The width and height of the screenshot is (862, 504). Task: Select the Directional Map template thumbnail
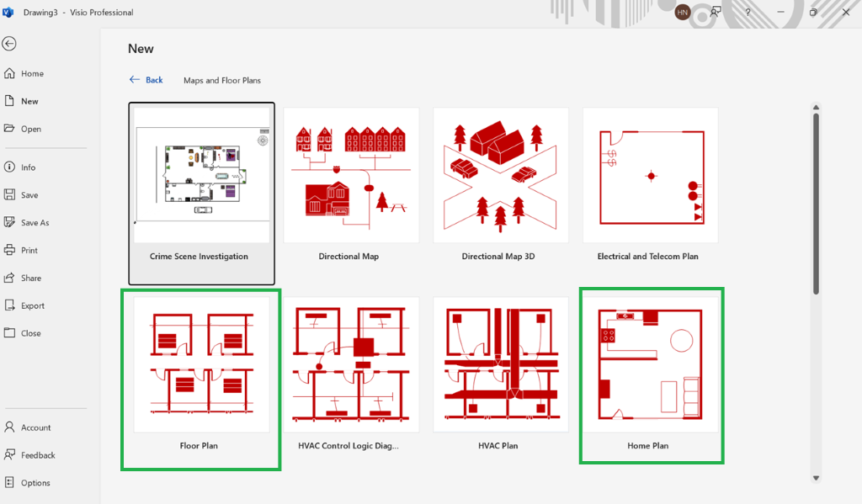351,175
